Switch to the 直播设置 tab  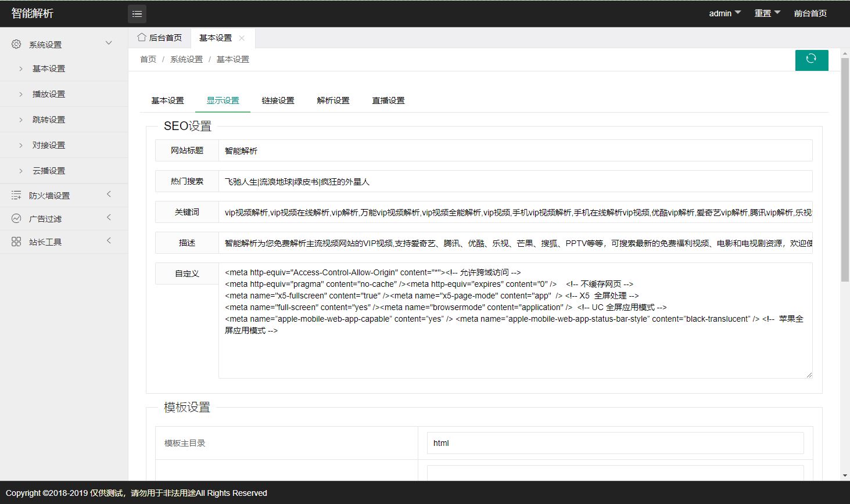pyautogui.click(x=389, y=100)
